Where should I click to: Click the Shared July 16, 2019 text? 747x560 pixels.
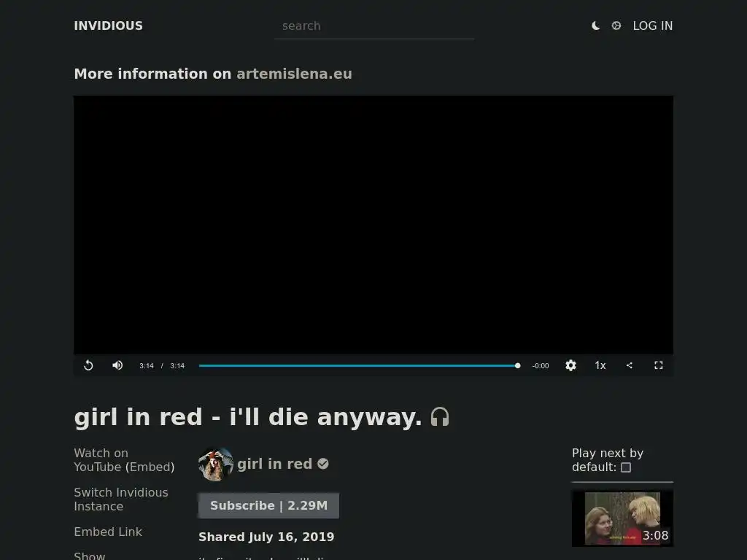[266, 537]
